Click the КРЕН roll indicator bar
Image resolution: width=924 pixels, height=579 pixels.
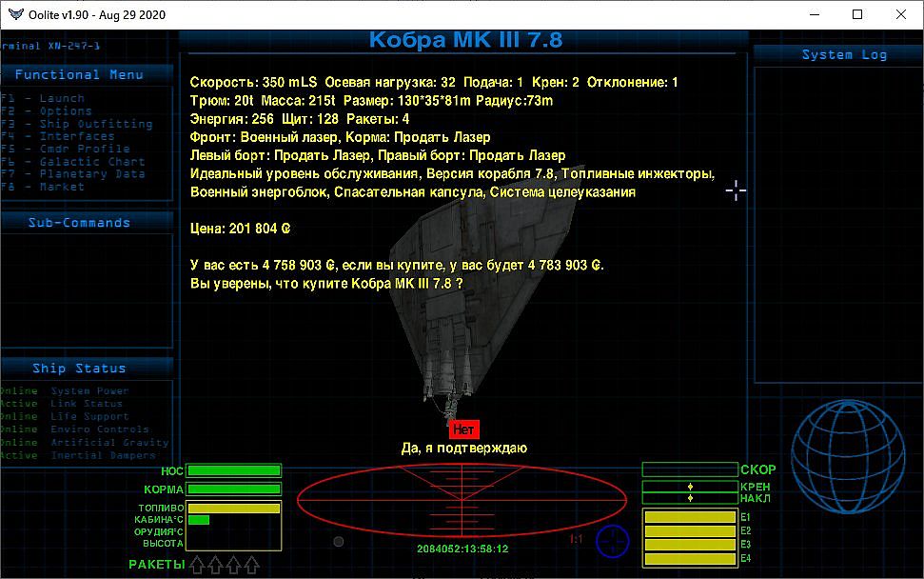click(x=690, y=487)
